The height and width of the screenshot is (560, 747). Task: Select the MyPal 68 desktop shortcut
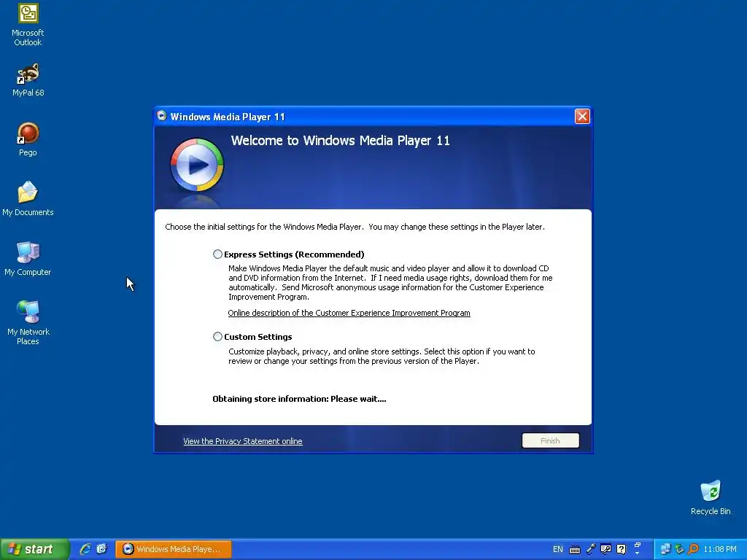click(28, 79)
